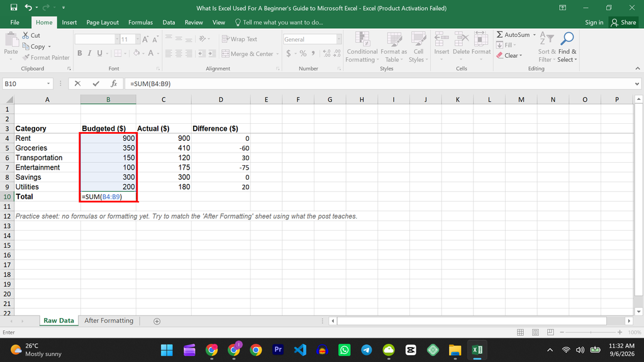Image resolution: width=644 pixels, height=362 pixels.
Task: Toggle Wrap Text for the cell
Action: [240, 39]
